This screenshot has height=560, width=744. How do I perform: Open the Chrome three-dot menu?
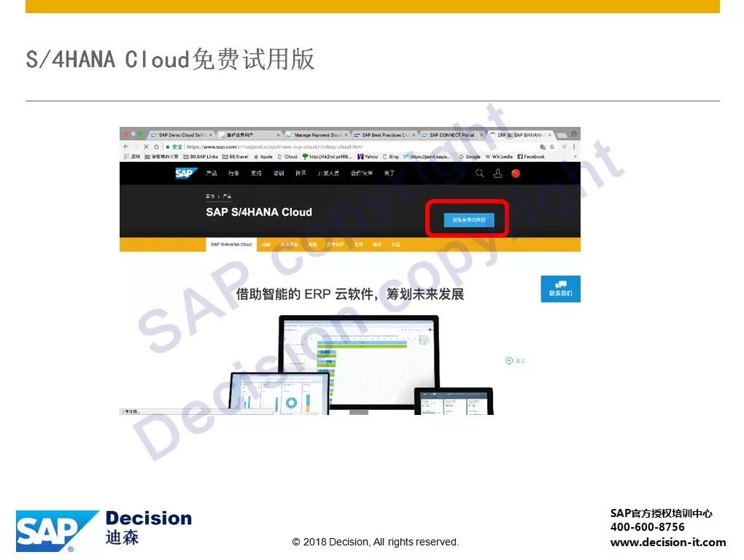[x=574, y=147]
